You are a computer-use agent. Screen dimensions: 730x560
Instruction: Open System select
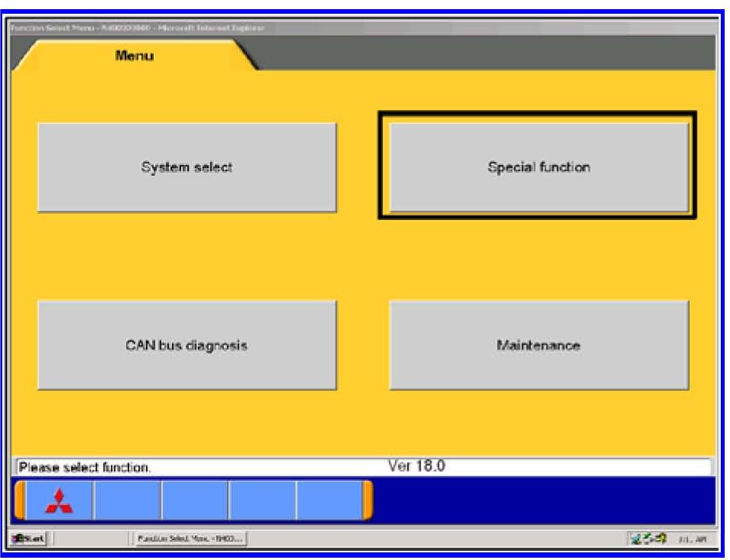pos(187,167)
